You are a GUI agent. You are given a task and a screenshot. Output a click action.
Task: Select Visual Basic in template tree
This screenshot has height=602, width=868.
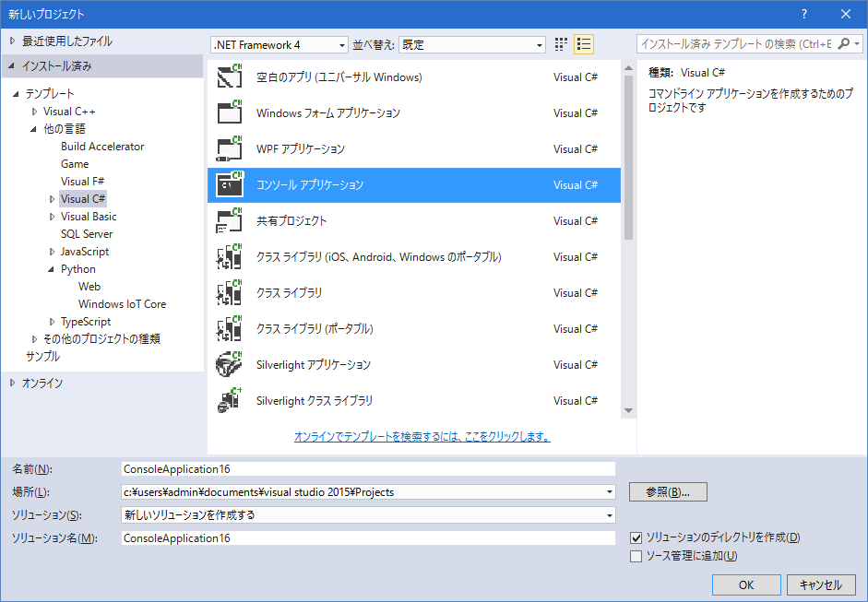click(x=89, y=217)
